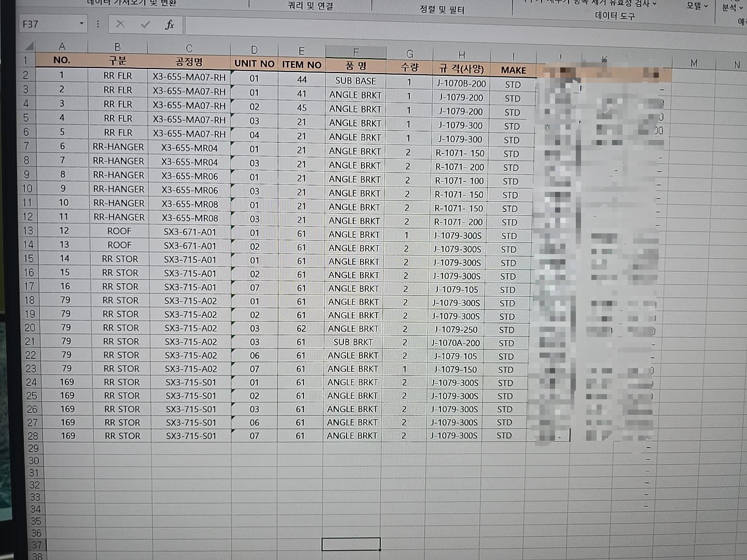747x560 pixels.
Task: Open the Insert Function (fx) dialog
Action: coord(169,24)
